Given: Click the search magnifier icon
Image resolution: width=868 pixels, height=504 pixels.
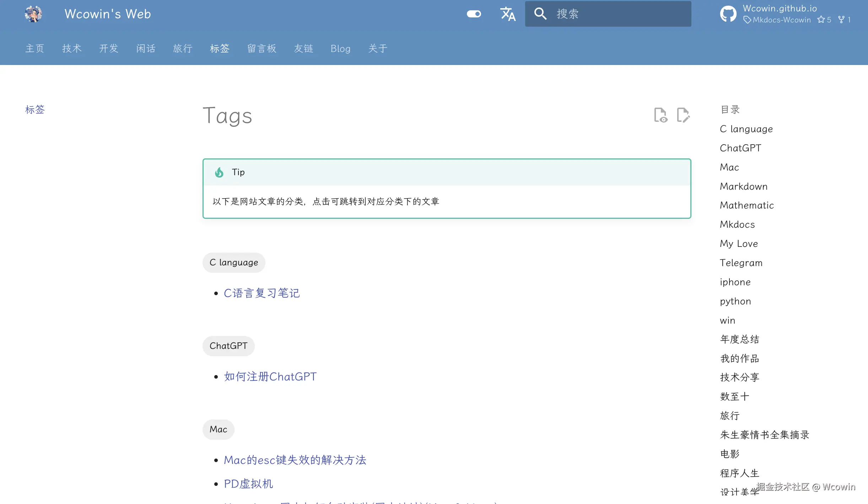Looking at the screenshot, I should tap(540, 14).
